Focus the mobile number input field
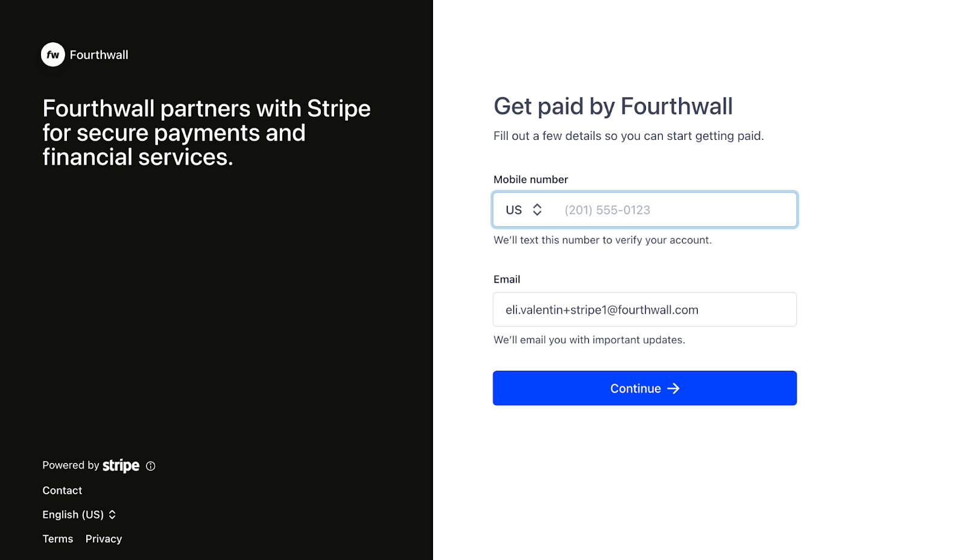The image size is (965, 560). [674, 210]
